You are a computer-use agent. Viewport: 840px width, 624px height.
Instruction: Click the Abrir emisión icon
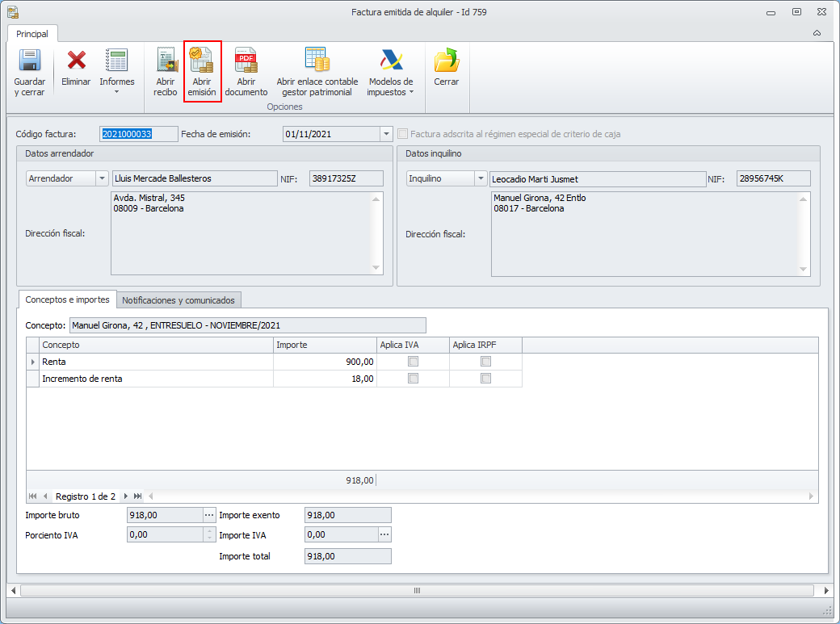(202, 61)
